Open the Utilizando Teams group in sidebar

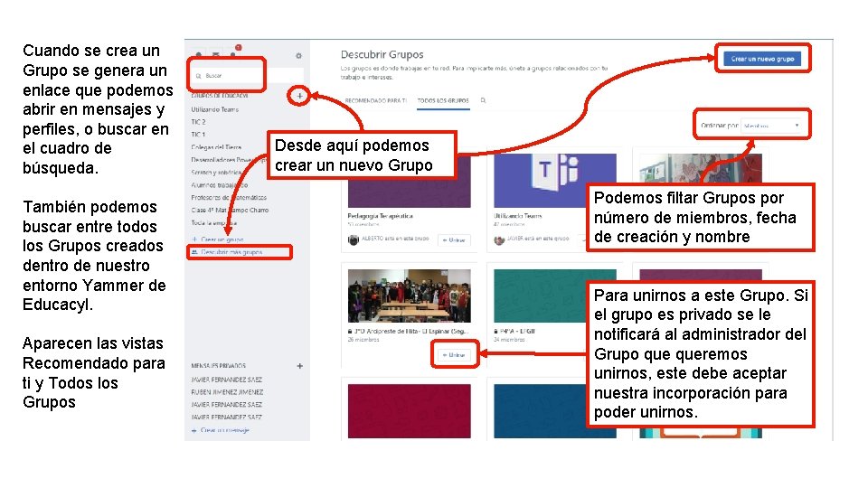(x=215, y=109)
